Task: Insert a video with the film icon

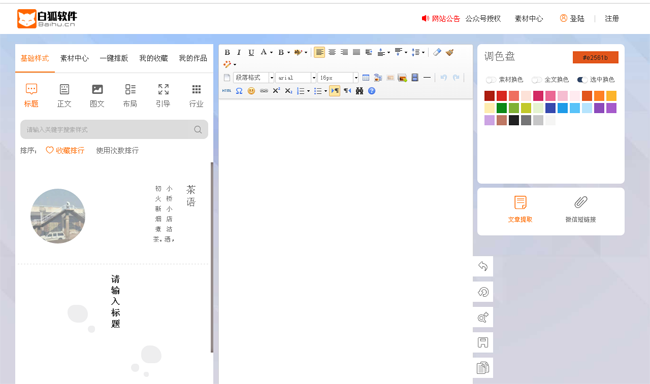Action: [415, 78]
